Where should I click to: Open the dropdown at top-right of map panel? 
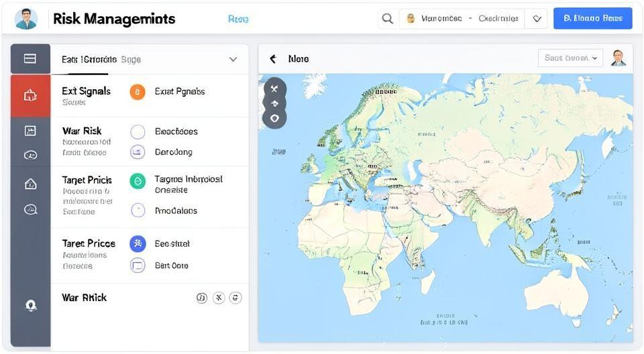(570, 58)
